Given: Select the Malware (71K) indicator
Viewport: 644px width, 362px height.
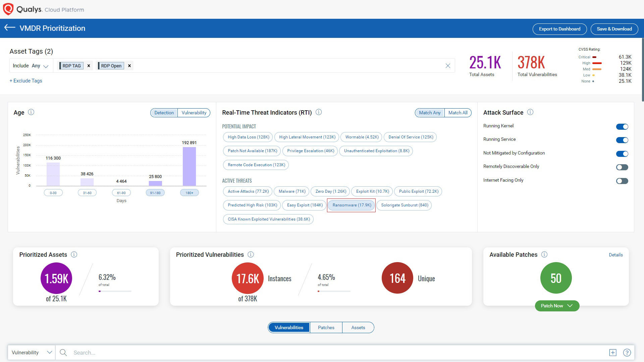Looking at the screenshot, I should [292, 191].
